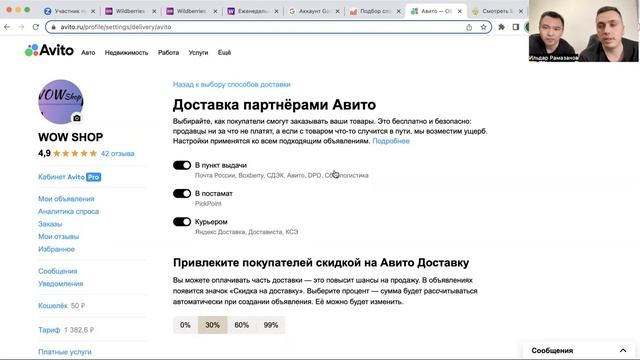Switch to the Смотреть browser tab

(x=496, y=11)
